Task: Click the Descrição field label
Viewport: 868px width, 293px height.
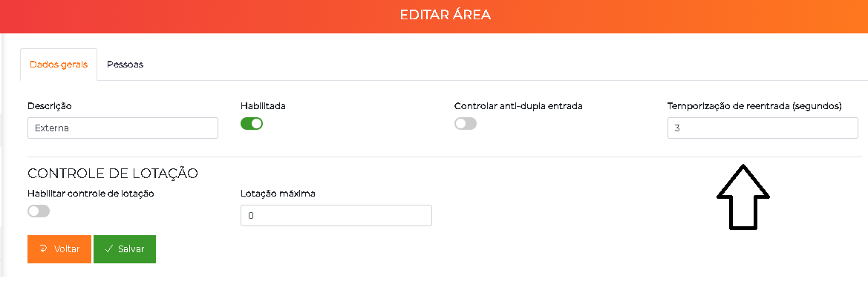Action: coord(49,105)
